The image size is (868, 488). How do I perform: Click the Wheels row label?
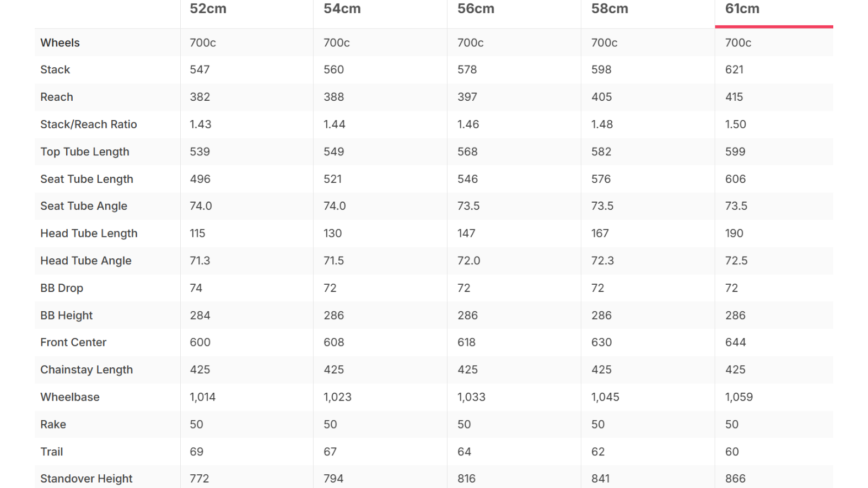point(60,42)
